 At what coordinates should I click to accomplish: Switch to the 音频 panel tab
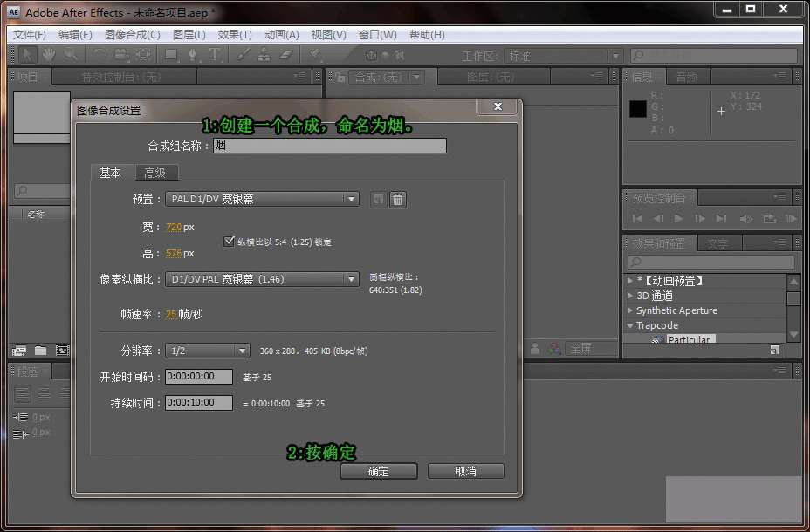click(x=687, y=77)
